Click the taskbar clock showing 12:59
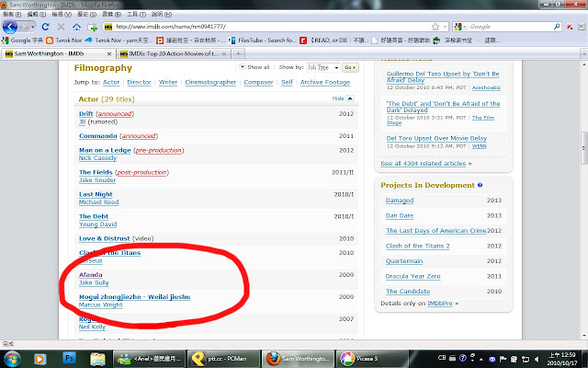 coord(562,359)
